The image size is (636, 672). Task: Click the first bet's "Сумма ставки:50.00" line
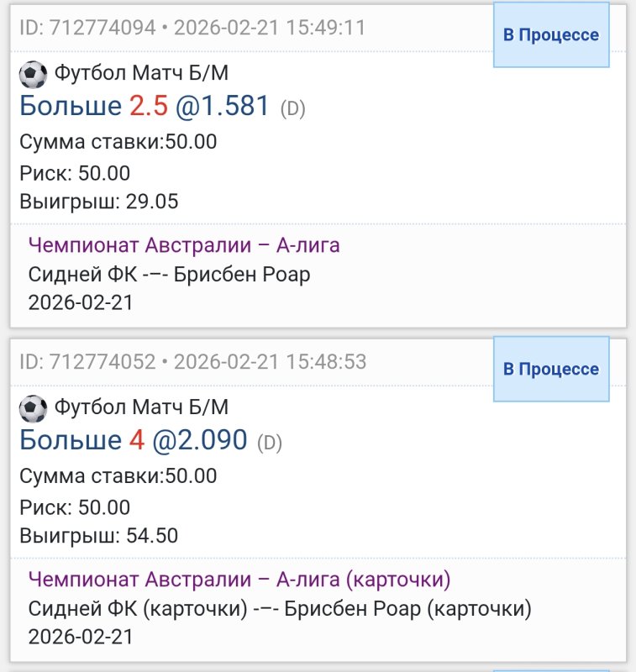tap(118, 142)
